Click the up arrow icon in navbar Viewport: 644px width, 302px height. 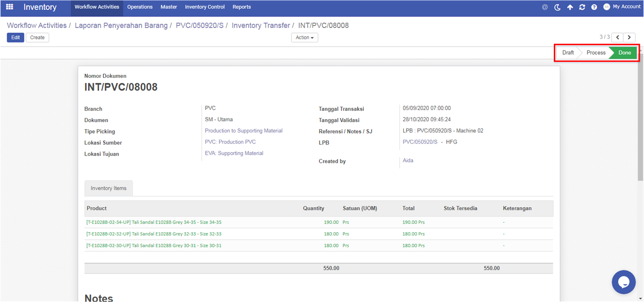click(570, 7)
